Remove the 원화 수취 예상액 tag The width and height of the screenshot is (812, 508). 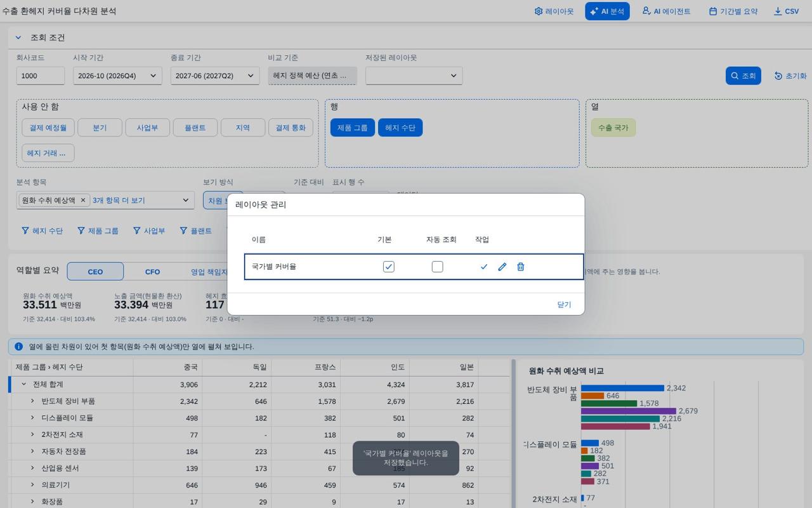click(x=82, y=200)
